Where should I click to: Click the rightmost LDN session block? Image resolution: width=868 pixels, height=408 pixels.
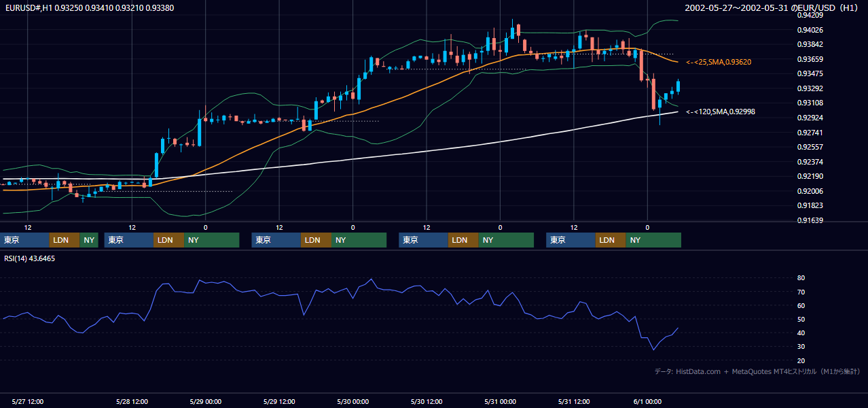(611, 240)
